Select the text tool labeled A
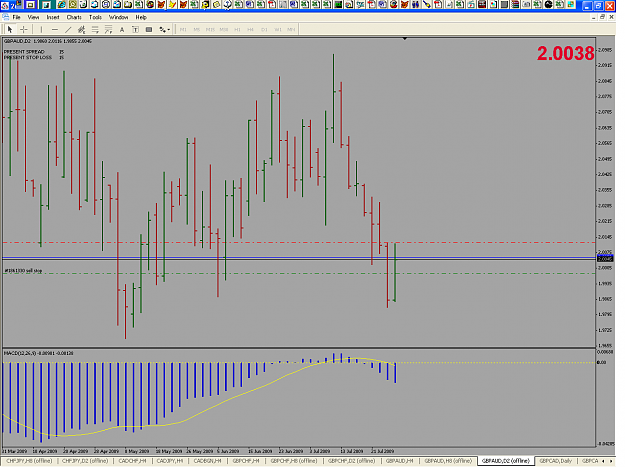This screenshot has height=467, width=625. pos(122,29)
